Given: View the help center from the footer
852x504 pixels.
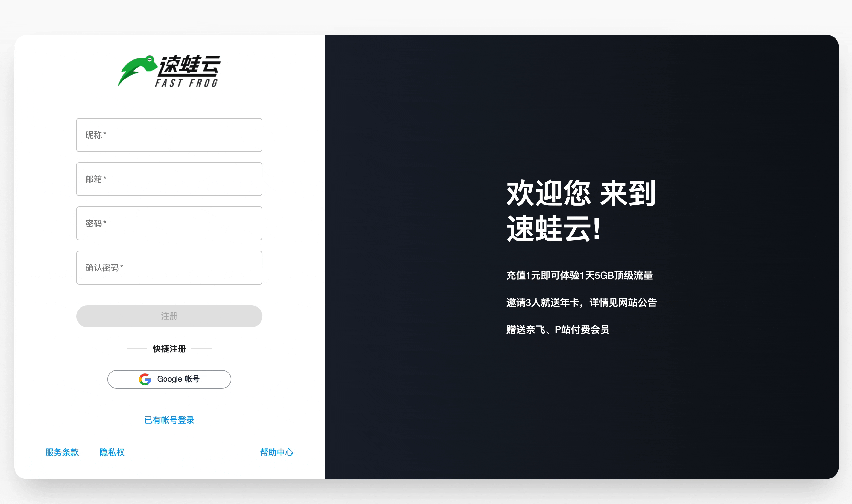Looking at the screenshot, I should pos(277,452).
